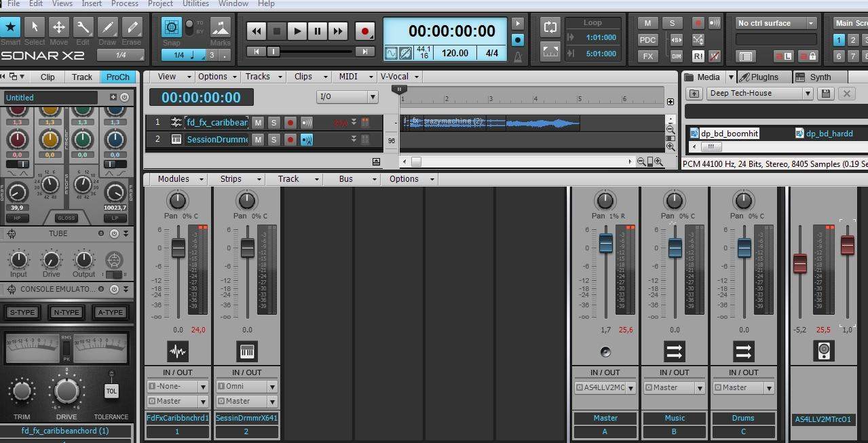Select the Move tool
This screenshot has width=868, height=443.
(x=58, y=28)
